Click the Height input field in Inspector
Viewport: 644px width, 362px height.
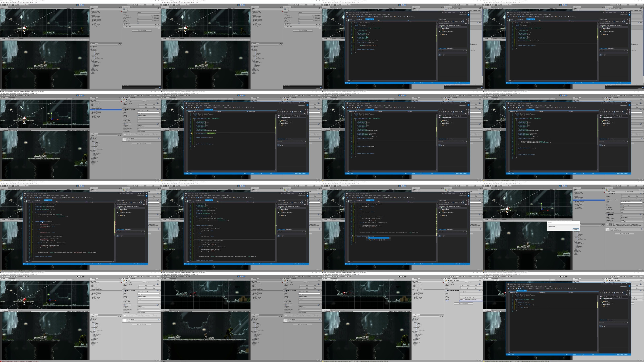tap(471, 301)
